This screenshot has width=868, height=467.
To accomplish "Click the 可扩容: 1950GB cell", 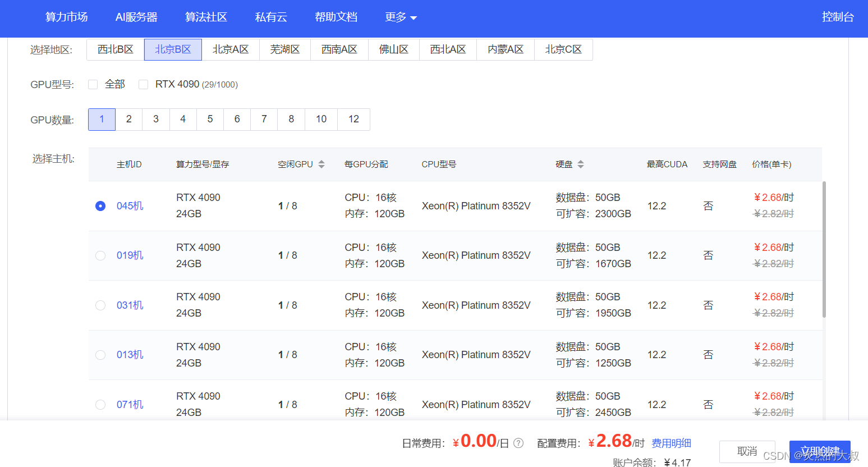I will click(x=594, y=313).
